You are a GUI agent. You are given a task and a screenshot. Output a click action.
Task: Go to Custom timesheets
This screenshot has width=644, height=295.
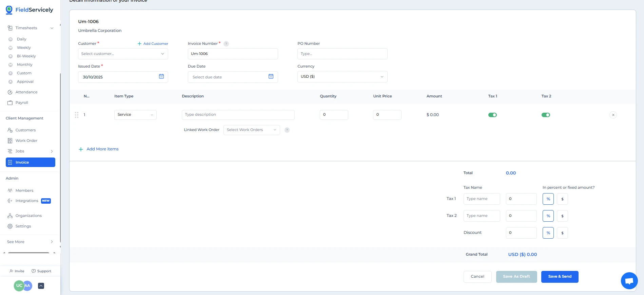[24, 73]
